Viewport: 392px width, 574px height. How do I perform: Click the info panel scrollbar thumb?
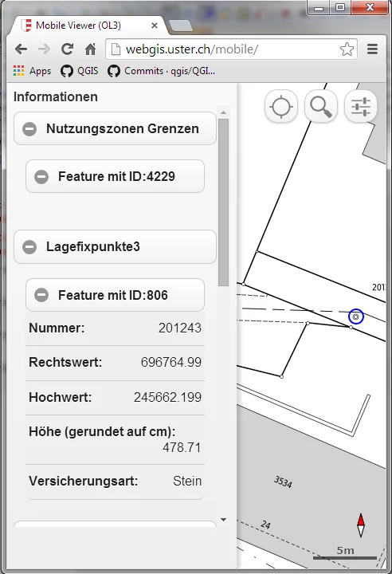[223, 202]
